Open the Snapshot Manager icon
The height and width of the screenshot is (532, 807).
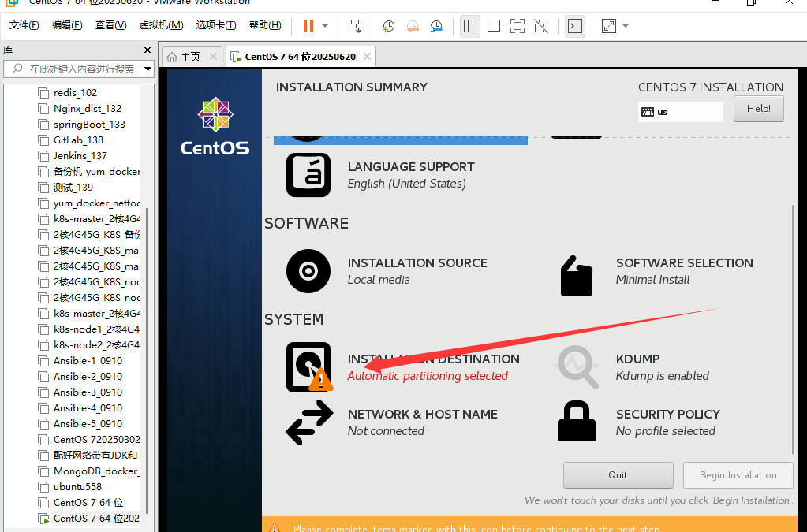pyautogui.click(x=436, y=26)
